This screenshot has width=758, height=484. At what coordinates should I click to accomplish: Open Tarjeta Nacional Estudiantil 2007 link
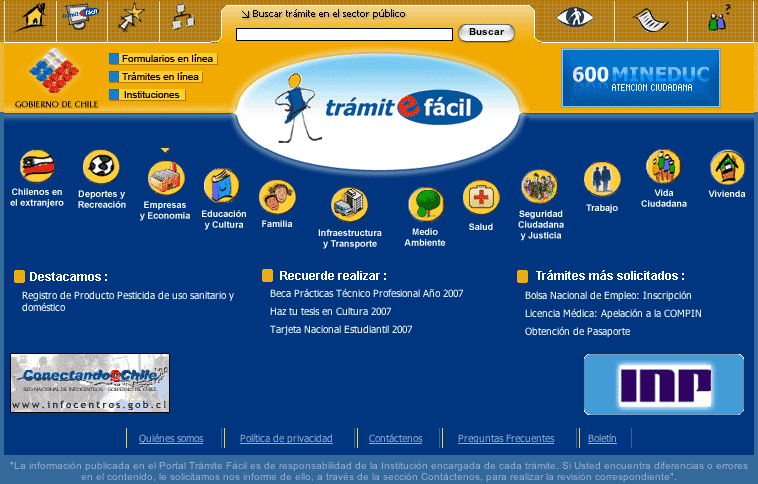[x=341, y=329]
